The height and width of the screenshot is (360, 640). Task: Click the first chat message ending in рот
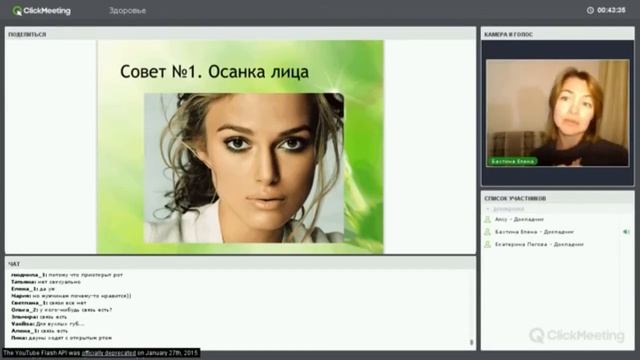coord(67,275)
